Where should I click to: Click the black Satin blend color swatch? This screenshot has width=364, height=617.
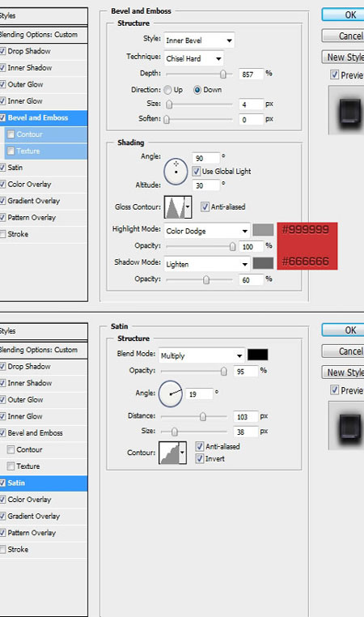click(x=258, y=355)
